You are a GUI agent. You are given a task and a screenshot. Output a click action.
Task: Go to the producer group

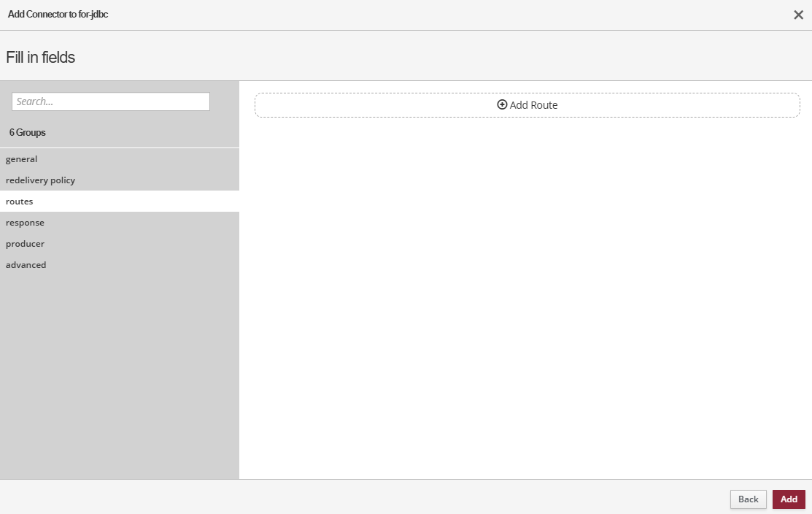click(25, 244)
